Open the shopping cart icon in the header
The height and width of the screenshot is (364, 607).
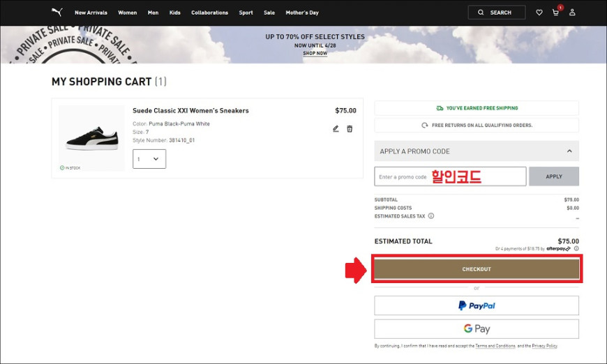coord(555,13)
